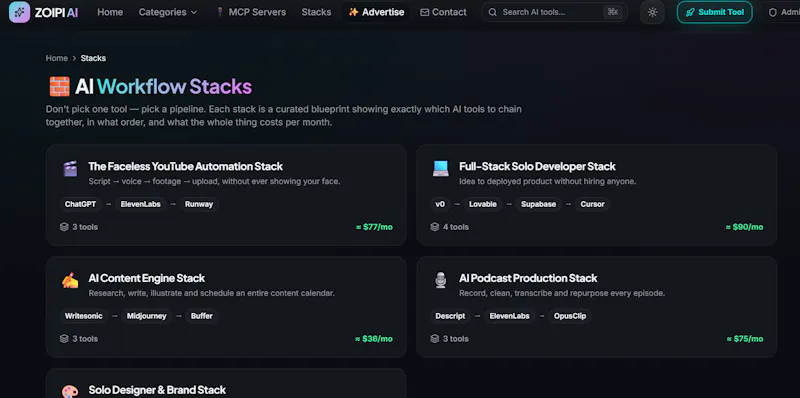Viewport: 800px width, 398px height.
Task: Select the Writesonic tool chip
Action: 84,316
